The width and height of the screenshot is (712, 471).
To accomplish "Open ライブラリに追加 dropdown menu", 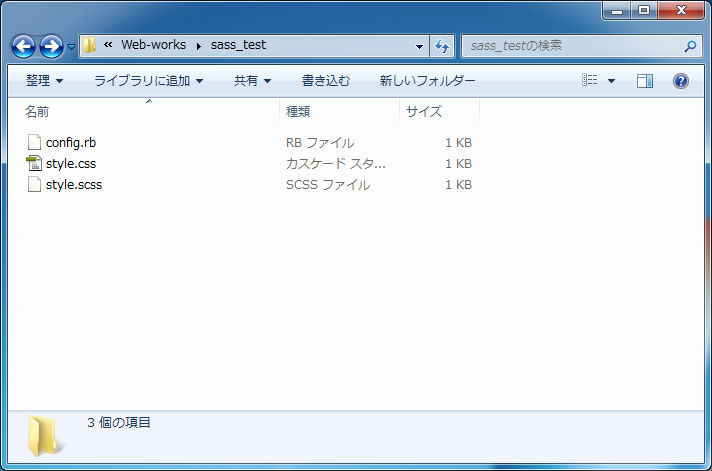I will pos(148,81).
